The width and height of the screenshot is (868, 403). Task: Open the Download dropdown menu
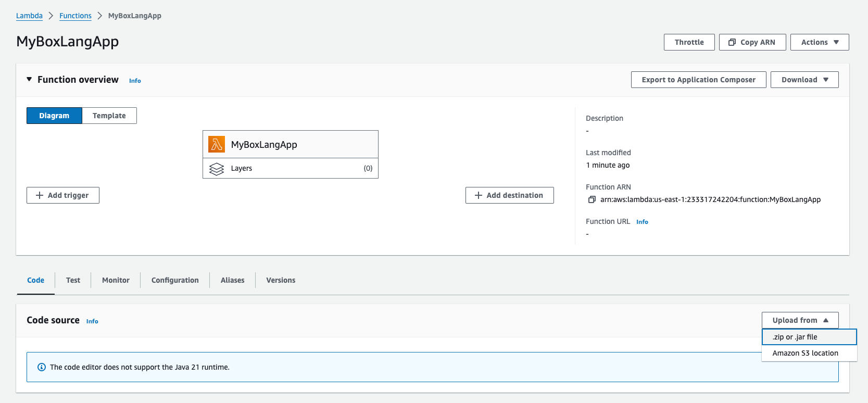coord(804,80)
